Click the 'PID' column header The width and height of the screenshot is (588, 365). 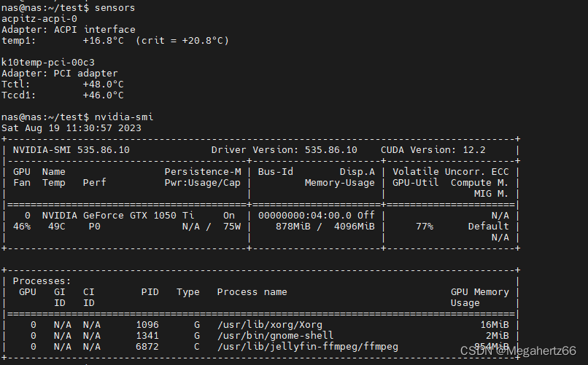[x=150, y=292]
